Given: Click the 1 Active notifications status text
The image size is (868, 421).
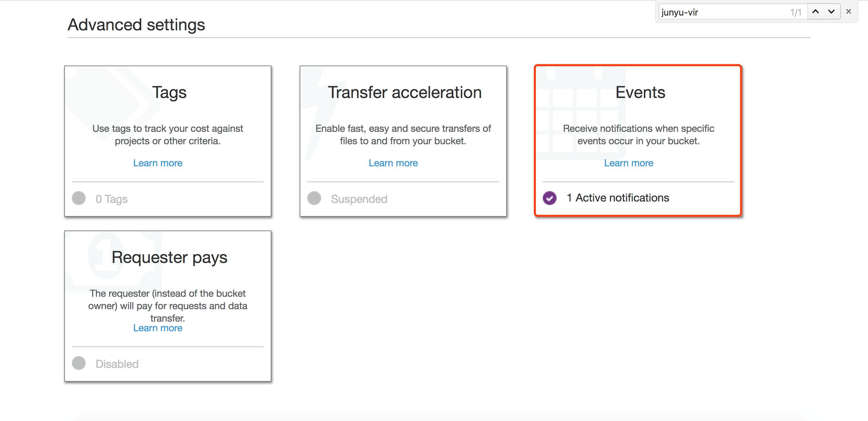Looking at the screenshot, I should 618,198.
